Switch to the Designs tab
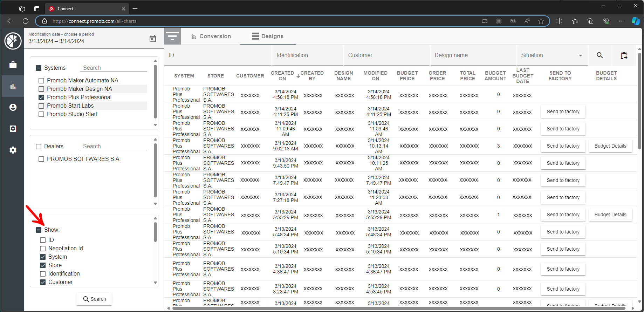644x312 pixels. point(268,36)
